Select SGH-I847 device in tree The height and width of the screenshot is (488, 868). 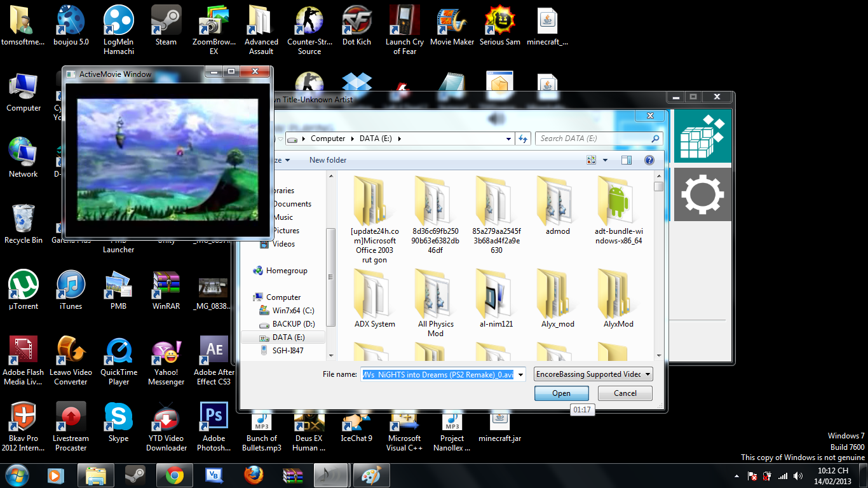283,351
